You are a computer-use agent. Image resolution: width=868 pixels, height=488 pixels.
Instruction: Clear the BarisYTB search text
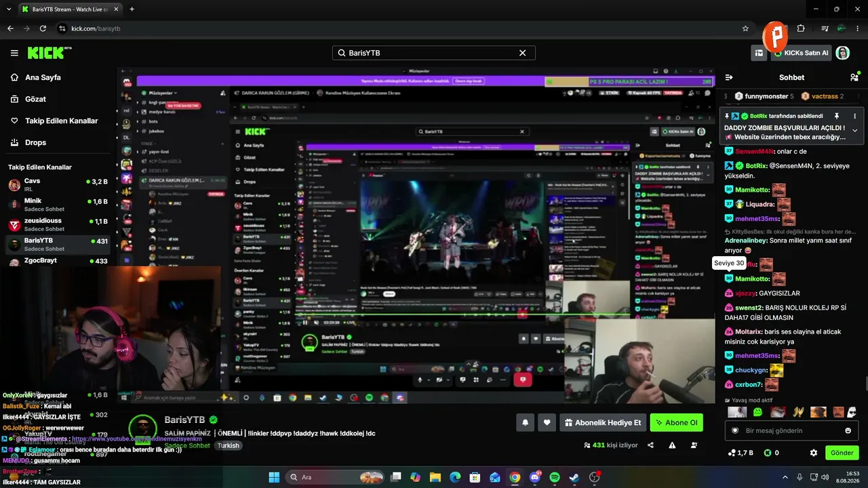click(x=522, y=53)
